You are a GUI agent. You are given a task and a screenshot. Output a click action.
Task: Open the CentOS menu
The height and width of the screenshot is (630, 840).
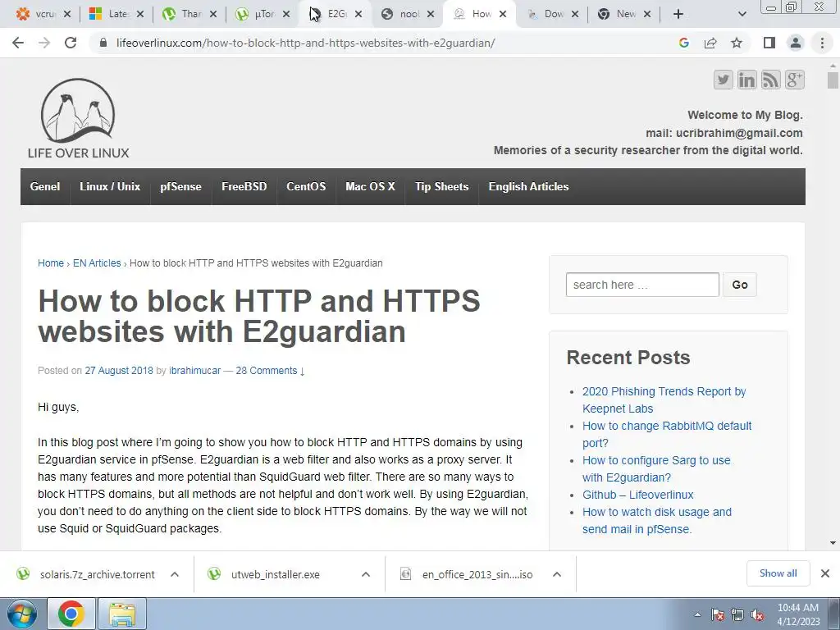click(x=306, y=186)
